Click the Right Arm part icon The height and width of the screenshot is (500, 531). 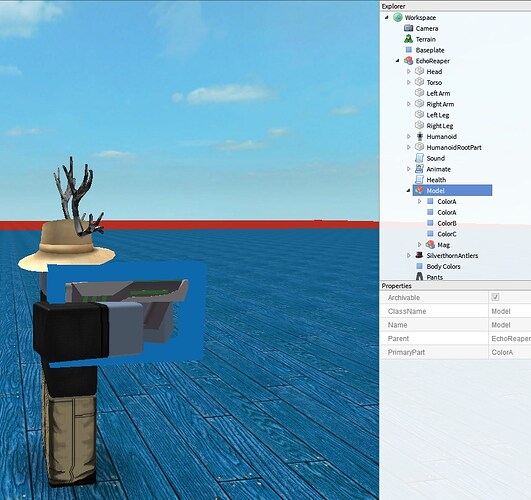pyautogui.click(x=420, y=104)
